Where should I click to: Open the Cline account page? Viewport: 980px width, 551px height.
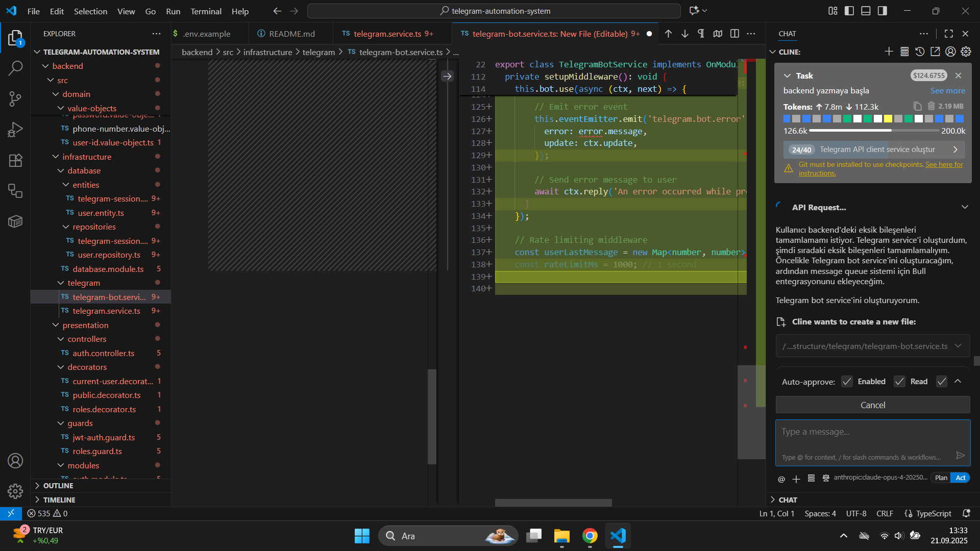tap(950, 52)
